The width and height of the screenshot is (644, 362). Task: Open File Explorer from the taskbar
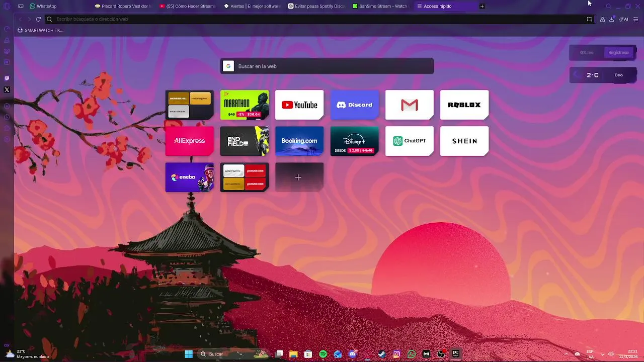tap(293, 354)
